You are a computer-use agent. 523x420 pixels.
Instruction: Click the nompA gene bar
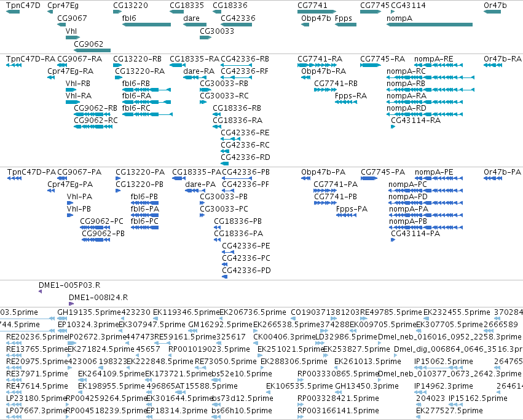click(x=430, y=25)
